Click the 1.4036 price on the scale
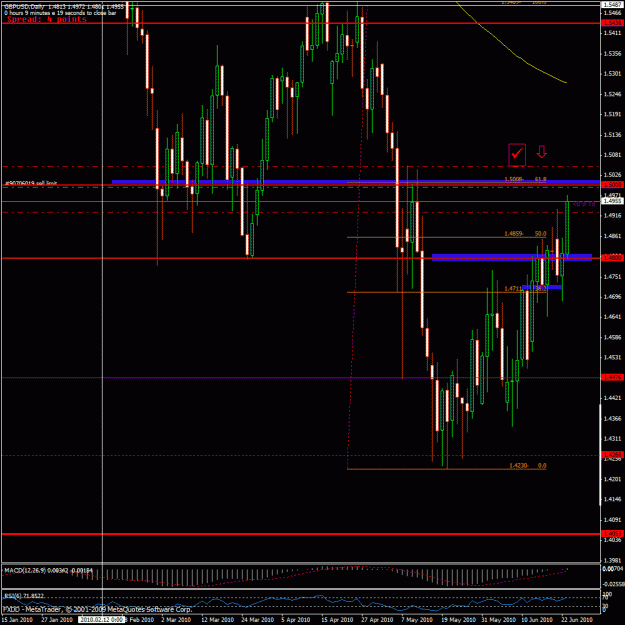This screenshot has width=625, height=625. click(x=613, y=540)
